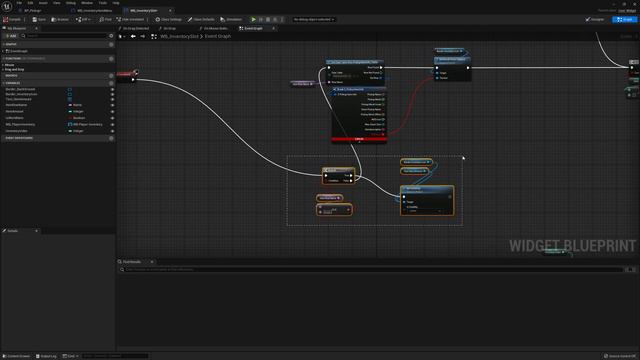Open the Output Log
This screenshot has height=360, width=640.
click(x=46, y=356)
